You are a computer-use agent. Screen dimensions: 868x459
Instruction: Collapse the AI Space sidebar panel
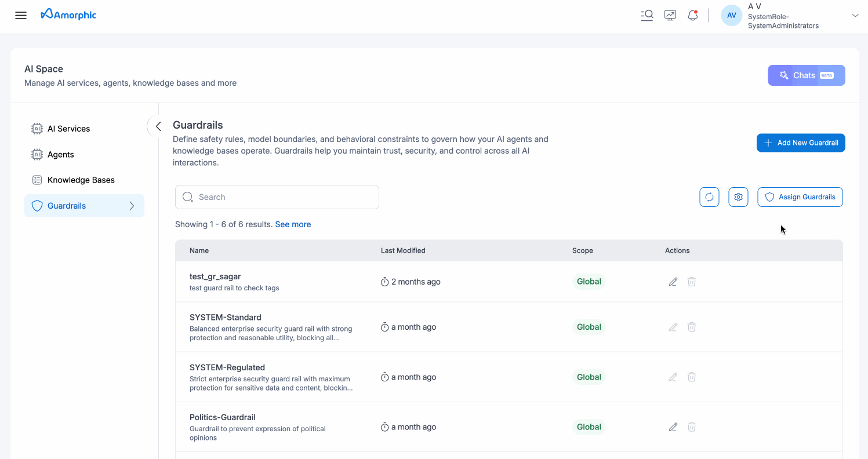point(158,126)
